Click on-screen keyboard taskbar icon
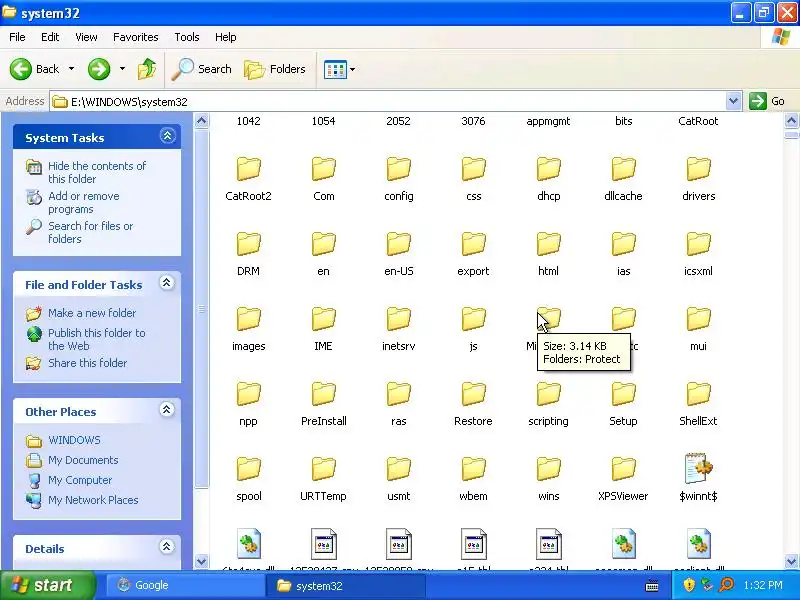Image resolution: width=800 pixels, height=600 pixels. click(x=652, y=585)
